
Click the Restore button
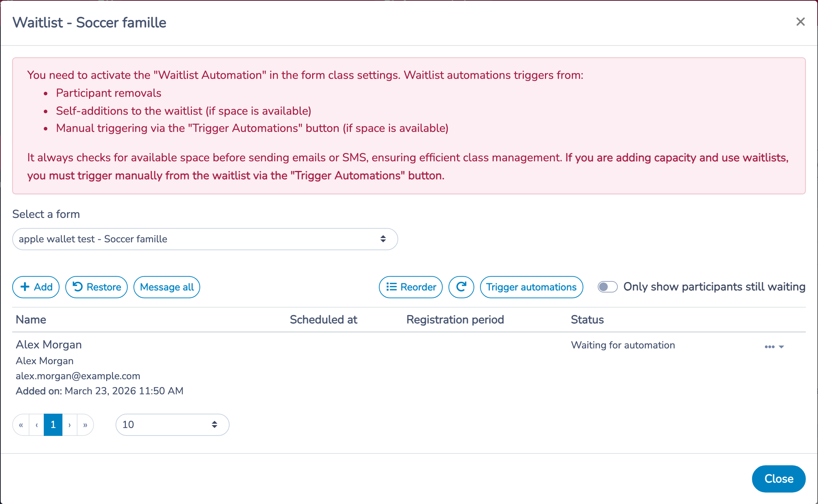coord(97,287)
